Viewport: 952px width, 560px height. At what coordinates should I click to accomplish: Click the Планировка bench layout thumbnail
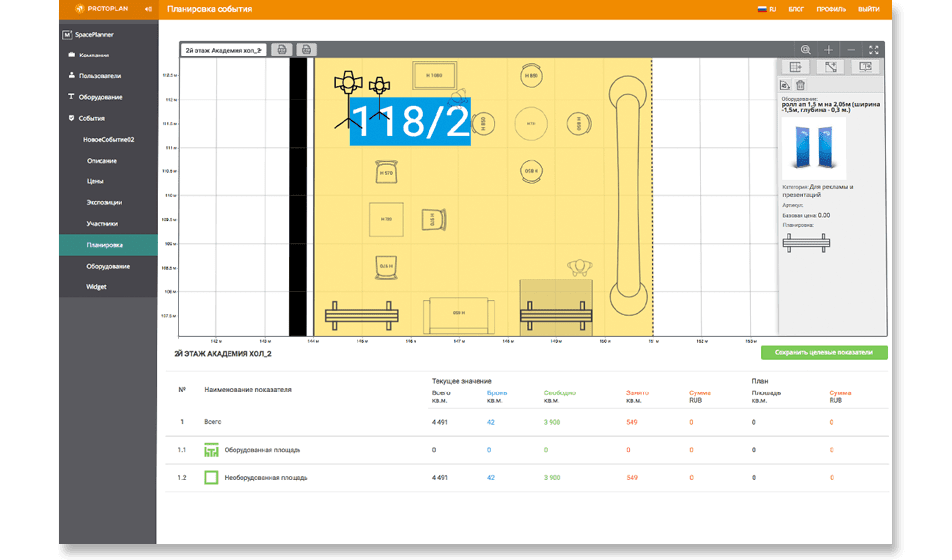[x=806, y=243]
